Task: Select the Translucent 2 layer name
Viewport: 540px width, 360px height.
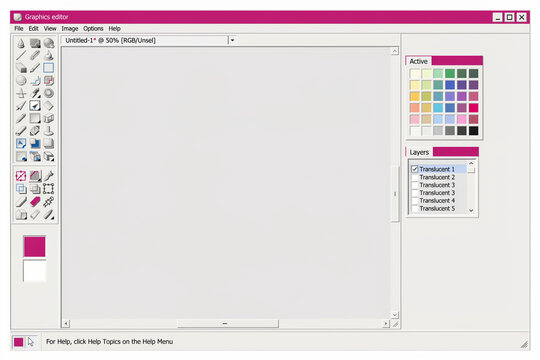Action: pyautogui.click(x=437, y=177)
